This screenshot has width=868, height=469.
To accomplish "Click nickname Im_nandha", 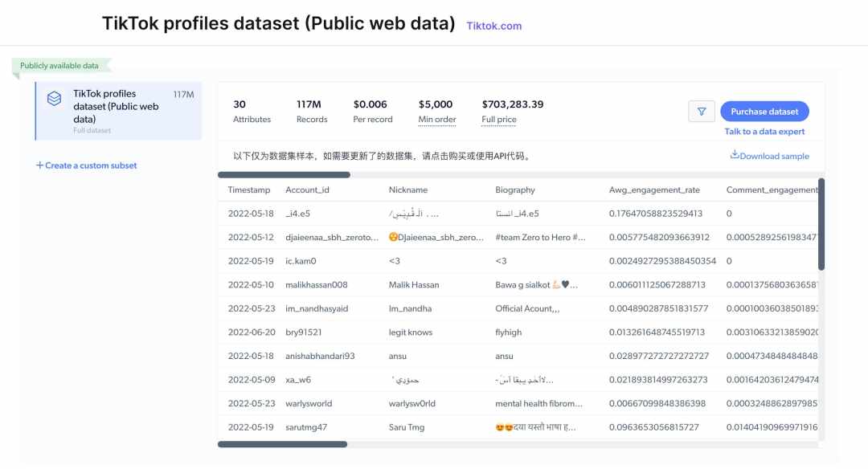I will click(410, 308).
